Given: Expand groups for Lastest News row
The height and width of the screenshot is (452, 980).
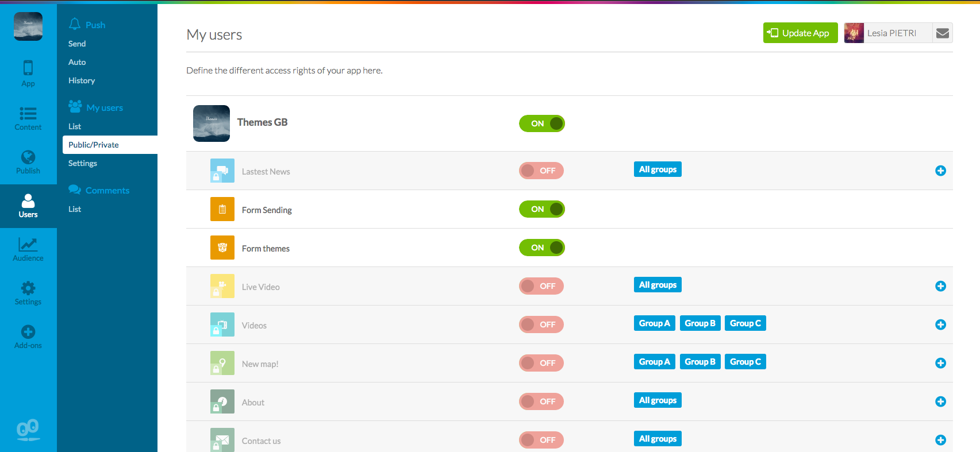Looking at the screenshot, I should tap(940, 171).
